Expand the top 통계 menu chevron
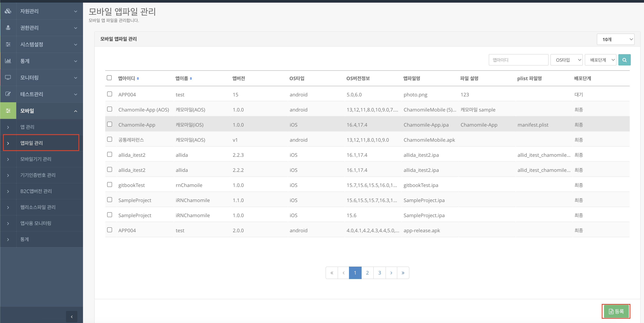Screen dimensions: 644x323 click(75, 61)
